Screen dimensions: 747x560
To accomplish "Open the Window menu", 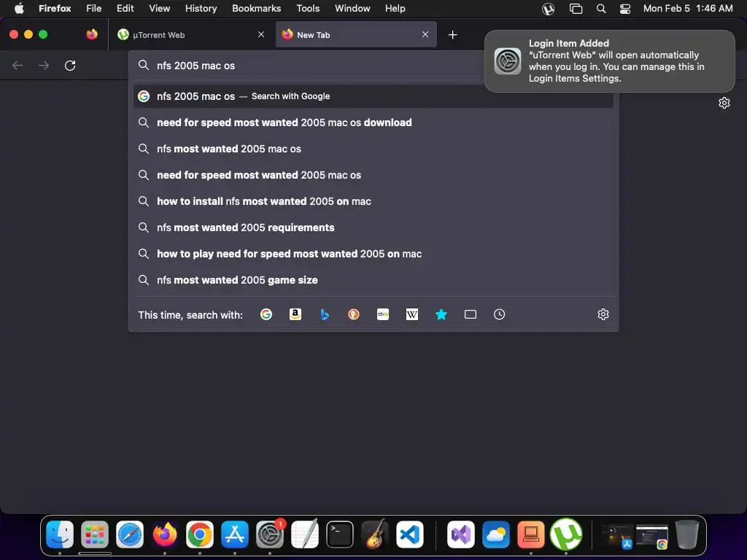I will click(x=352, y=8).
